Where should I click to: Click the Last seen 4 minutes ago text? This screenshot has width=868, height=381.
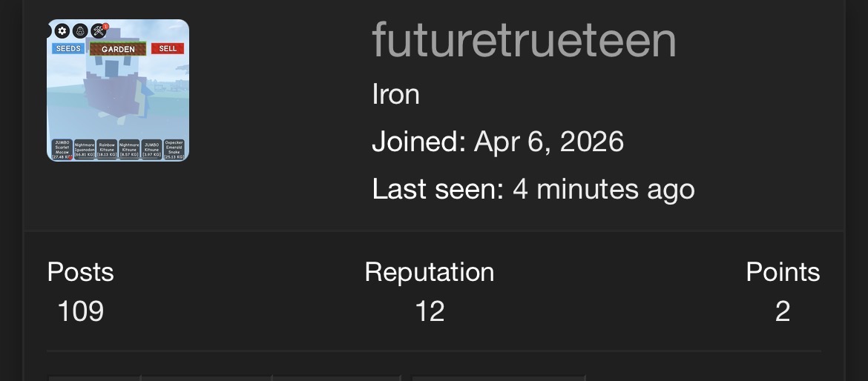(533, 190)
